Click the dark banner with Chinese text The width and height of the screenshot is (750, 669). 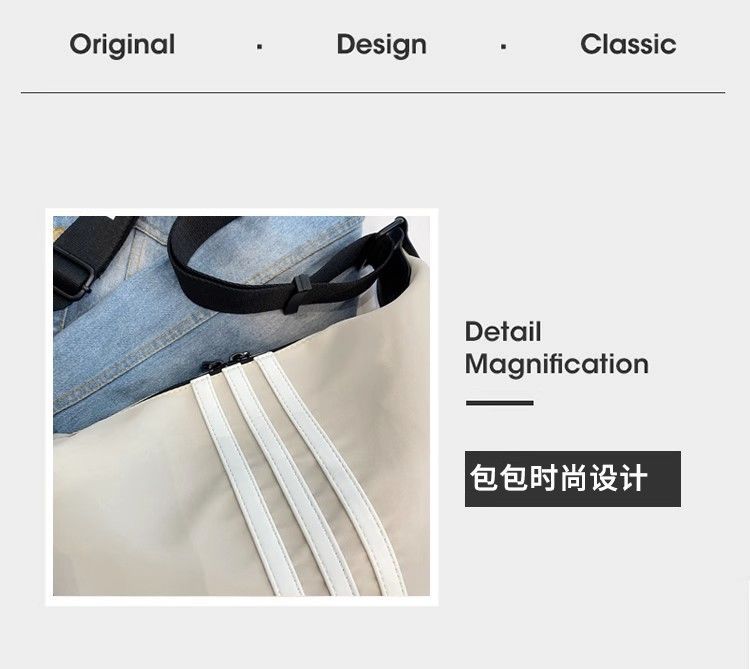[x=573, y=479]
